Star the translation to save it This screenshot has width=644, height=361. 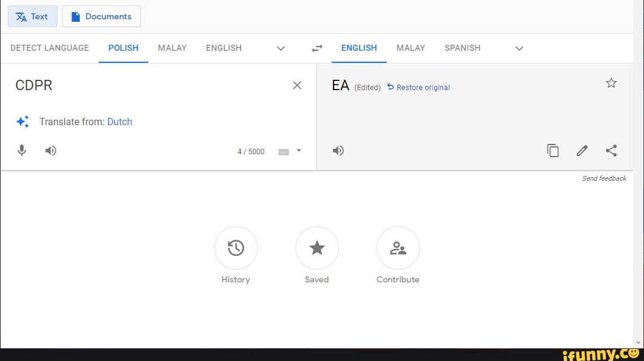click(x=611, y=83)
